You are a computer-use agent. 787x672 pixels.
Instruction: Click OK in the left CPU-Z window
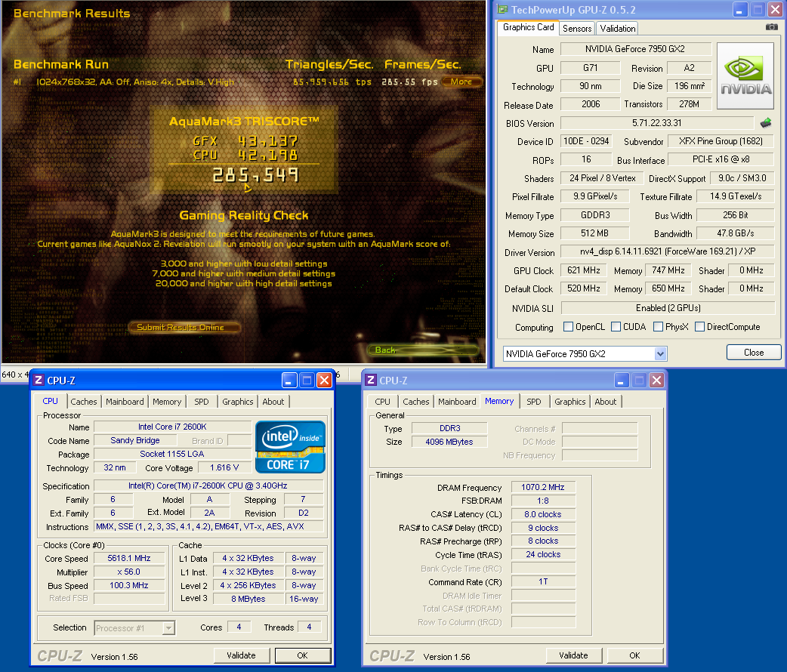303,655
